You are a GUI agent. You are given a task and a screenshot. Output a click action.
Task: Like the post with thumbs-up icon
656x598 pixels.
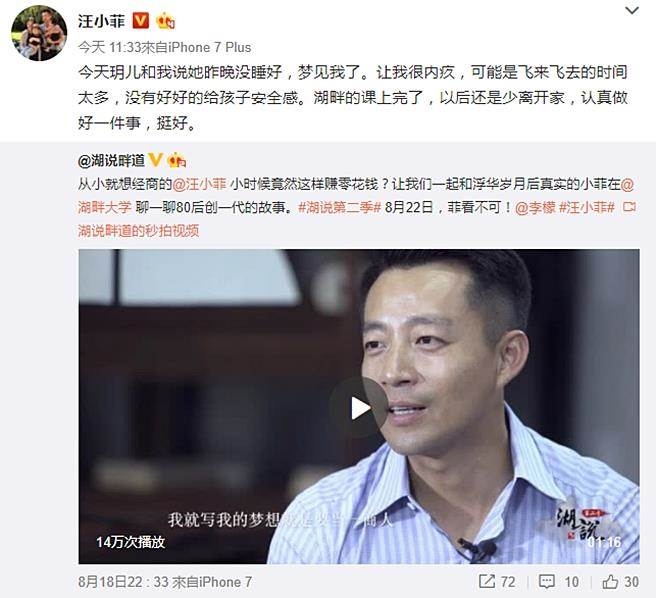click(x=610, y=581)
